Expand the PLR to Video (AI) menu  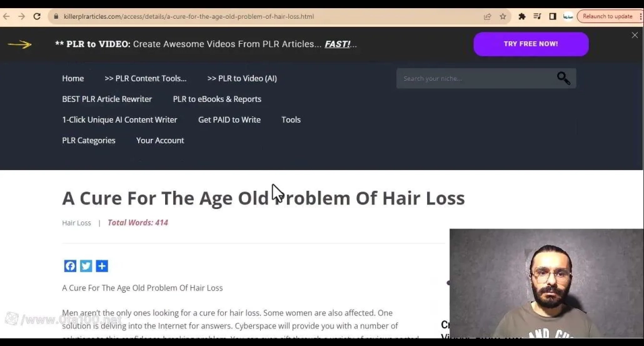pyautogui.click(x=241, y=78)
